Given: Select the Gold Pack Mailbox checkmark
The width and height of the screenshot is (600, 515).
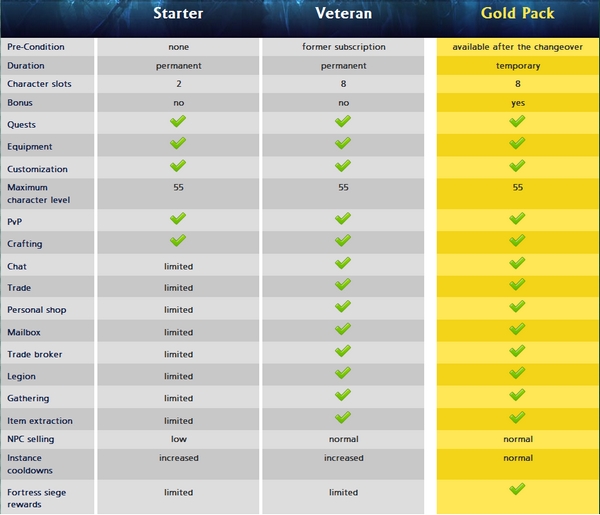Looking at the screenshot, I should point(517,329).
